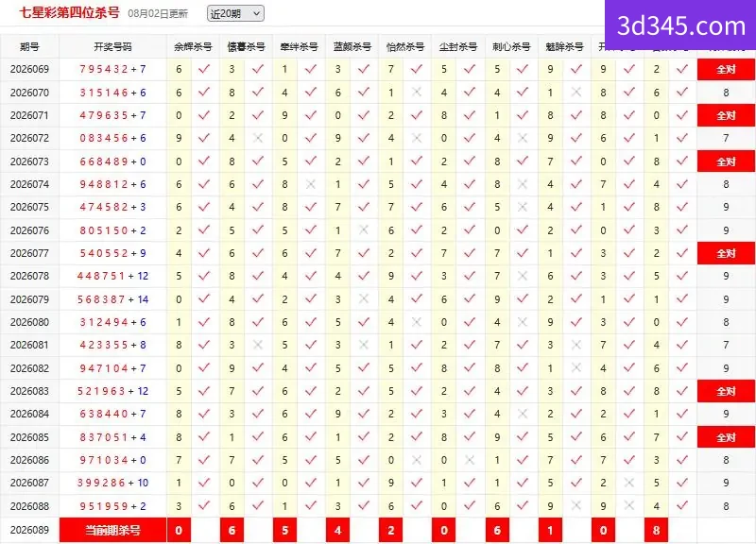This screenshot has height=544, width=756.
Task: Click the 蓝颜杀号 column header
Action: 352,46
